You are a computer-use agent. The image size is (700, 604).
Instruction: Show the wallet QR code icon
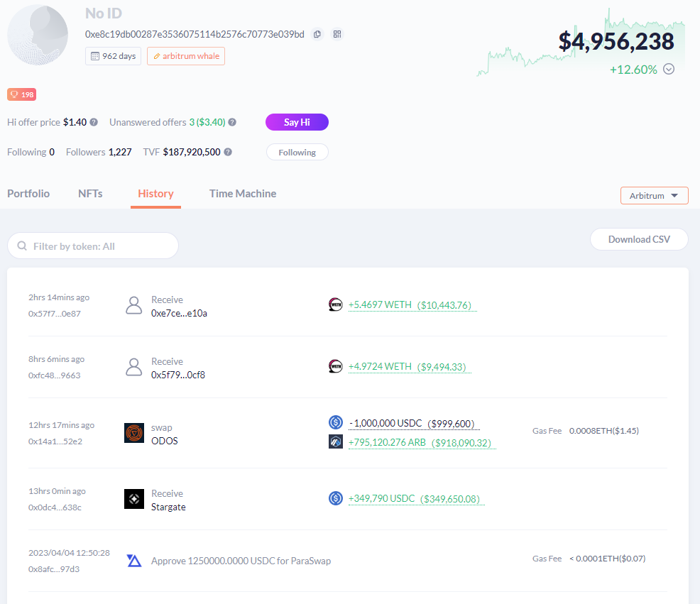(337, 34)
